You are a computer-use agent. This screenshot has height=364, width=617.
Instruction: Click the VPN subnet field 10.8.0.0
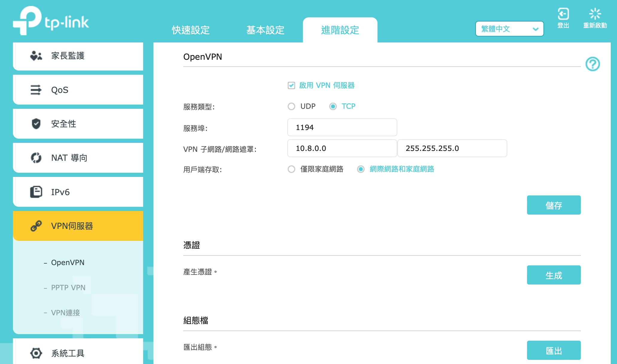(x=342, y=148)
